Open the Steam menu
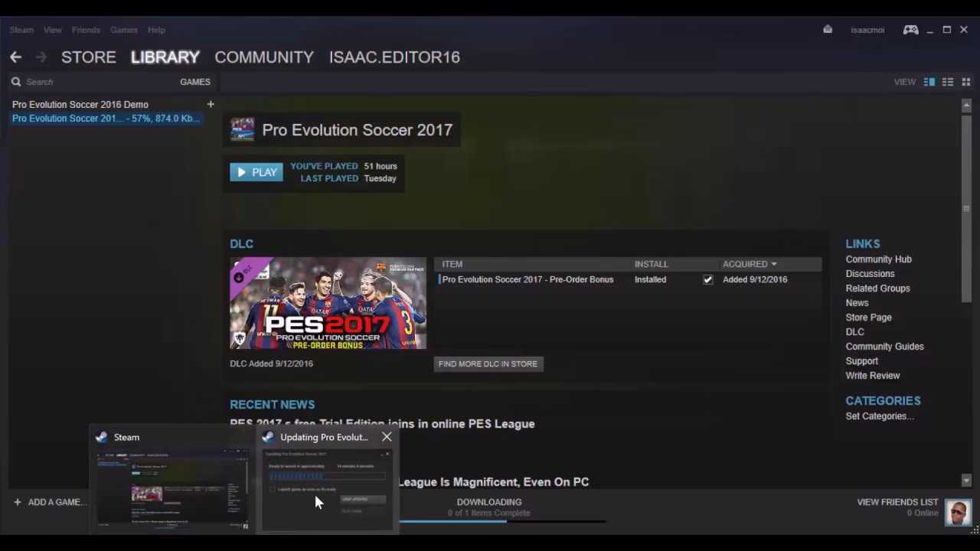 pos(21,30)
